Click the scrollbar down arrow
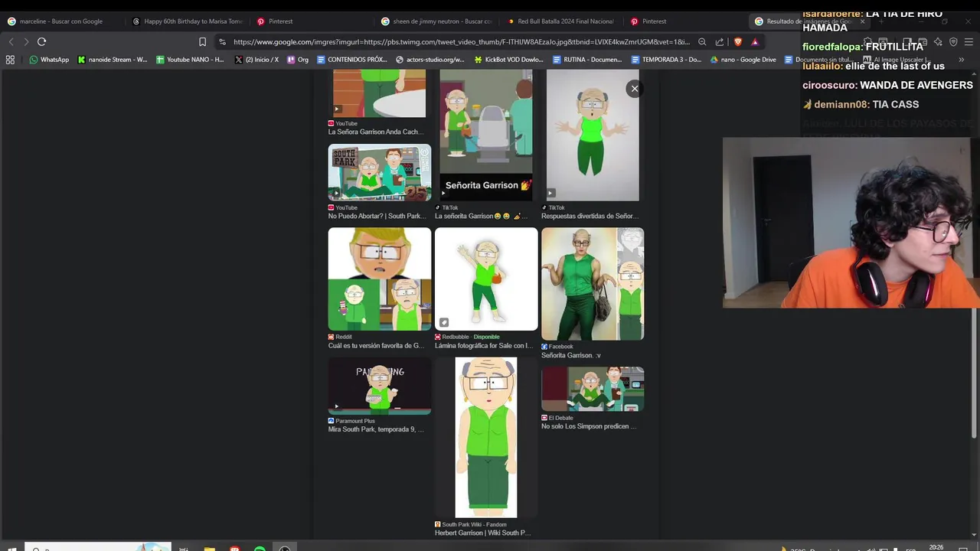The width and height of the screenshot is (980, 551). click(x=974, y=534)
